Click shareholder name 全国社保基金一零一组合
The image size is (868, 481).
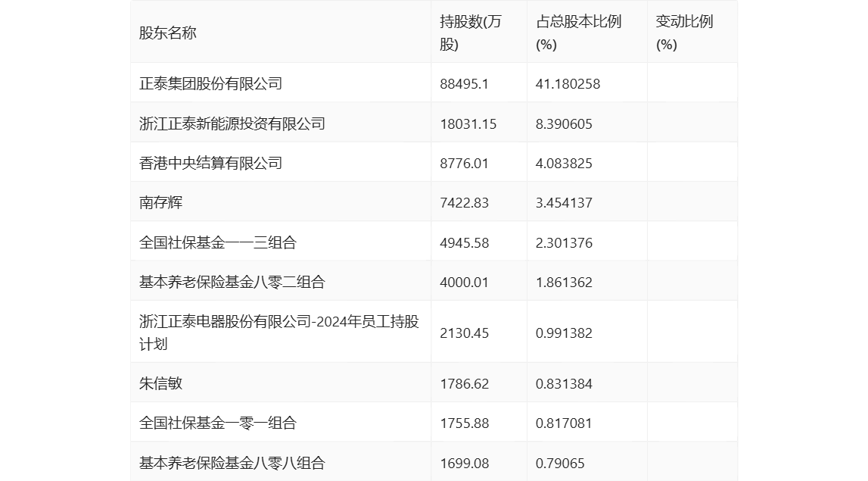(x=217, y=423)
